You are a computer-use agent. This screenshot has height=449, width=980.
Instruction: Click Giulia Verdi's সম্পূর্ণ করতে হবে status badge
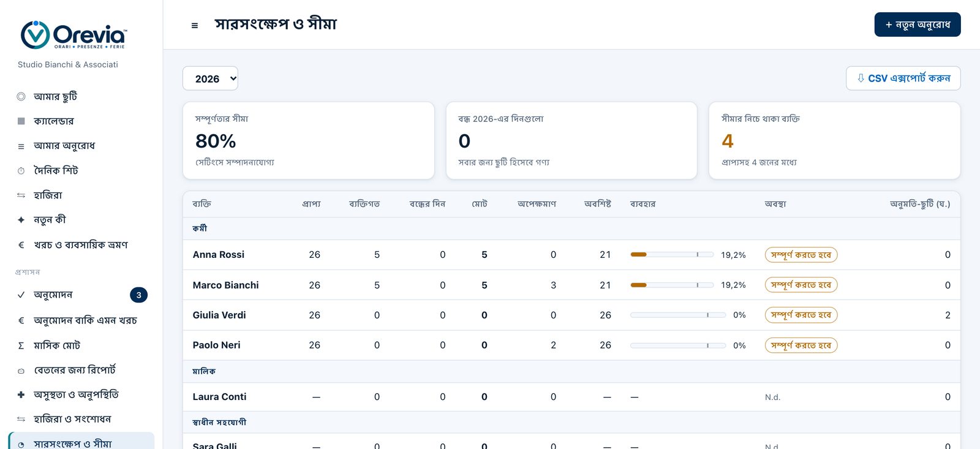coord(801,315)
